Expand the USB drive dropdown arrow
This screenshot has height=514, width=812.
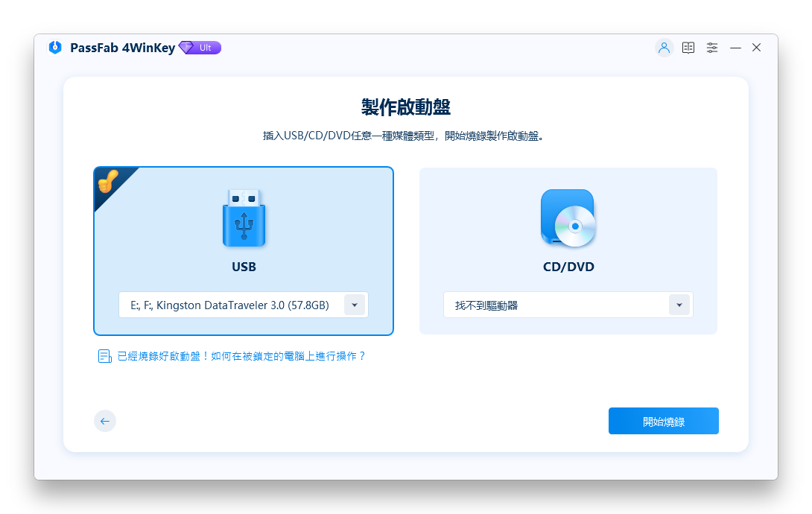355,305
